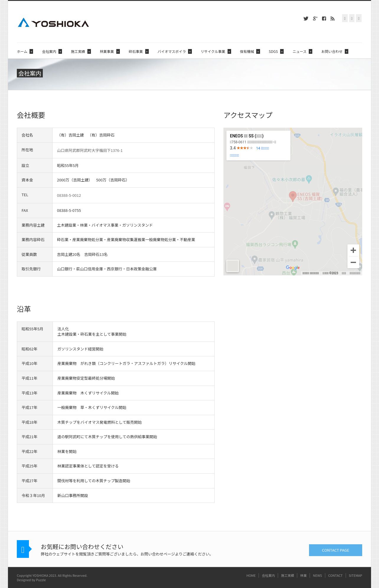
Task: Expand the 砕石事業 menu plus icon
Action: 147,51
